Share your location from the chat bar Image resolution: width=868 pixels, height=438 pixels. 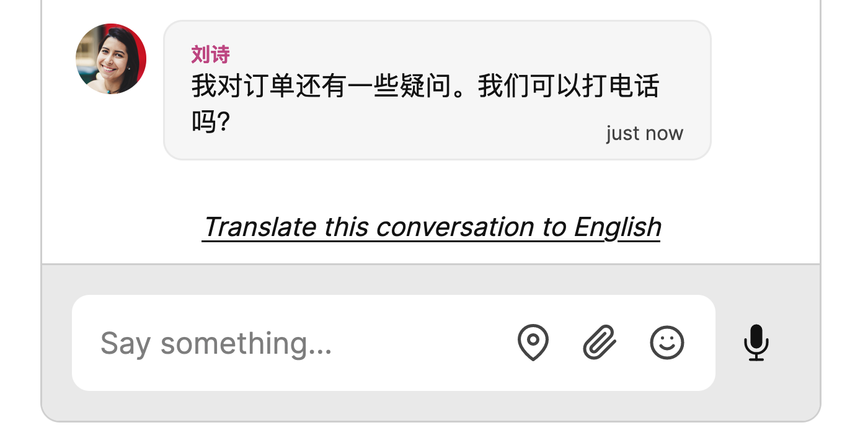point(532,343)
